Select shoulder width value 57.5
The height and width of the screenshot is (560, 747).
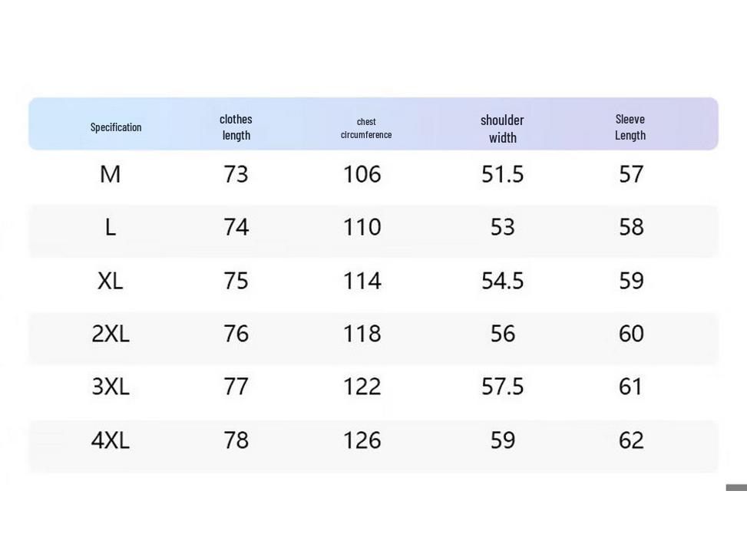click(x=502, y=387)
